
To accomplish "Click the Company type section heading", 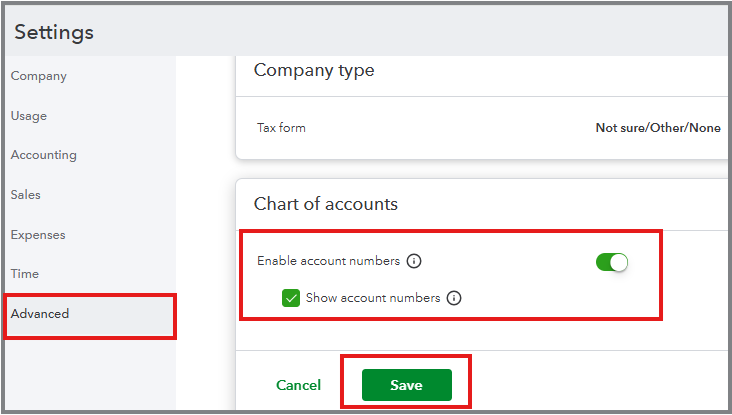I will [314, 70].
